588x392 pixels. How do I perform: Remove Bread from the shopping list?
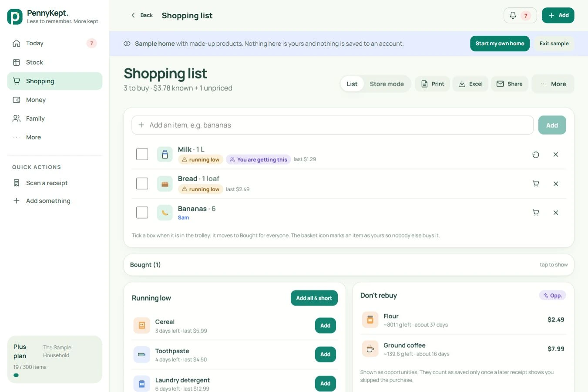pyautogui.click(x=556, y=184)
